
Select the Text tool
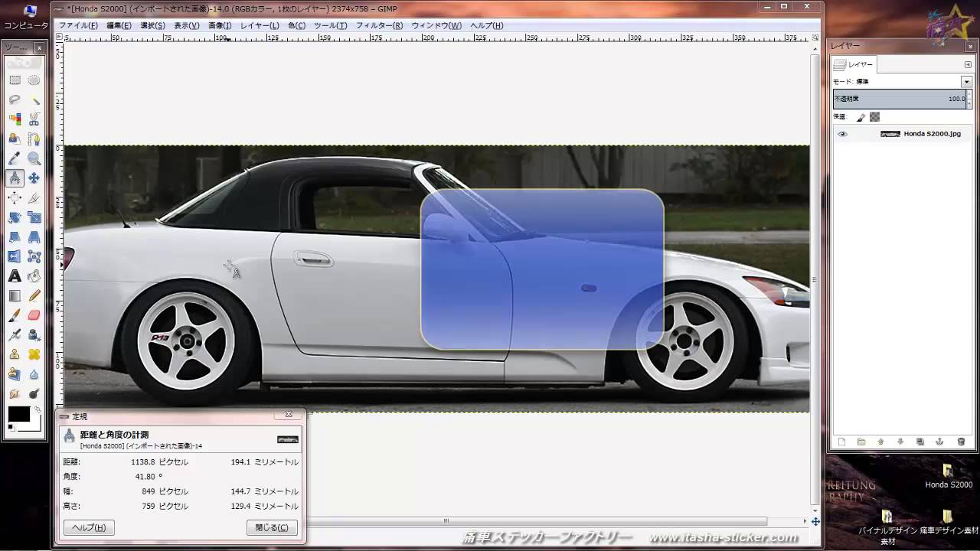click(x=15, y=276)
